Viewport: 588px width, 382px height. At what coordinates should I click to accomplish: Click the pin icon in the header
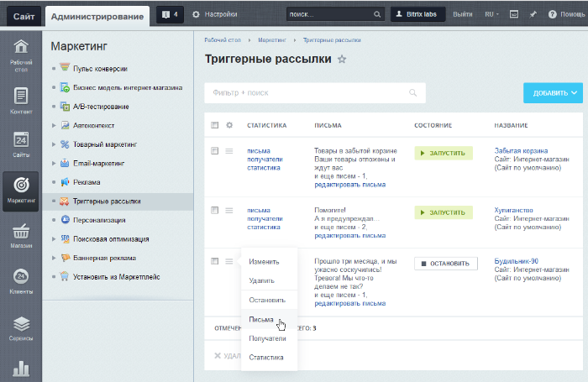(x=533, y=14)
